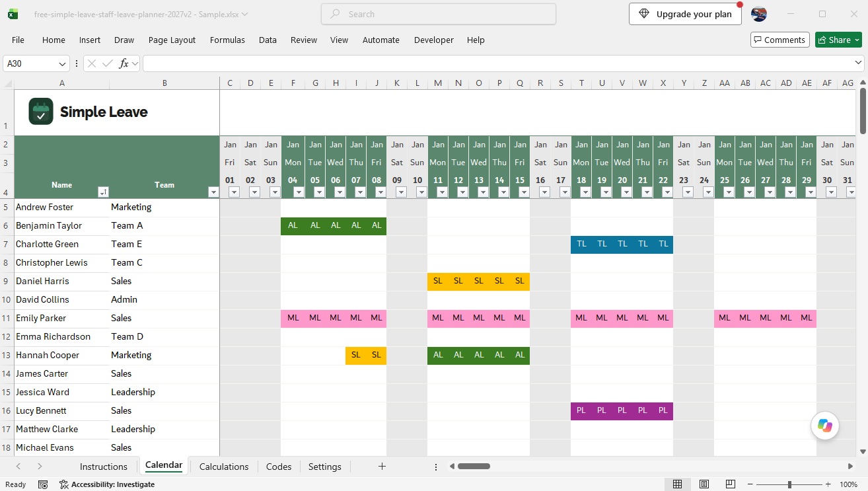This screenshot has width=868, height=491.
Task: Click the name box options vertical dots
Action: 77,63
